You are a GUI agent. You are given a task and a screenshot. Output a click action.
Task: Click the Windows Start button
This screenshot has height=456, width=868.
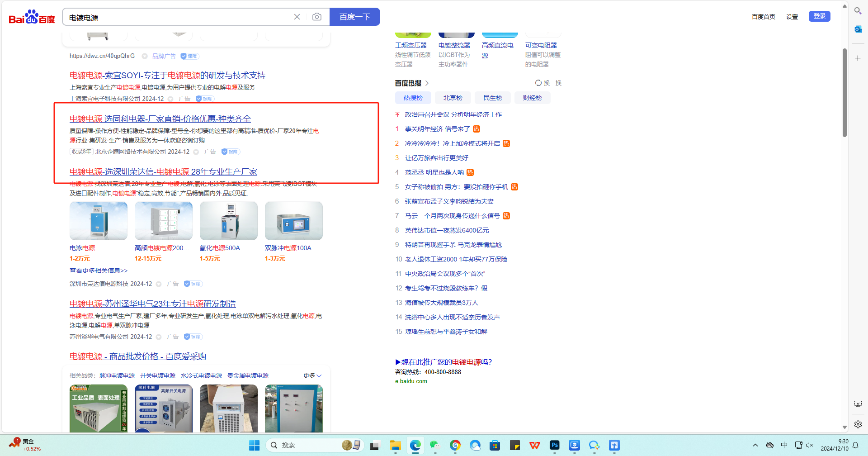pyautogui.click(x=254, y=446)
